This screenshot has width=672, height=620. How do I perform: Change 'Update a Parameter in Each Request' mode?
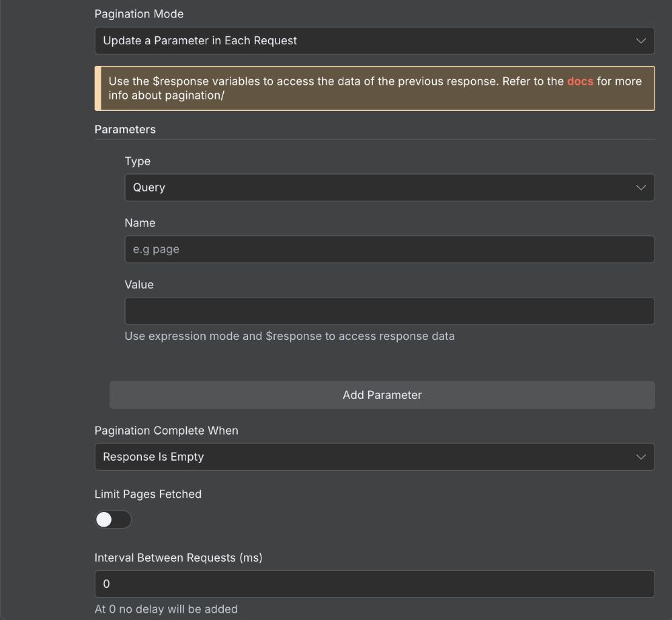[374, 40]
